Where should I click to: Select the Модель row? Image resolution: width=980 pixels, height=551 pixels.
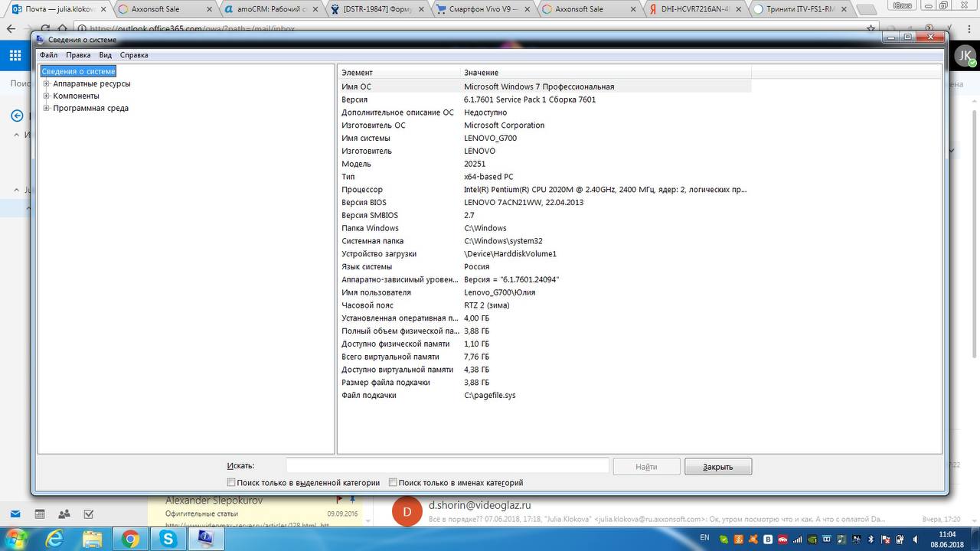pyautogui.click(x=544, y=164)
